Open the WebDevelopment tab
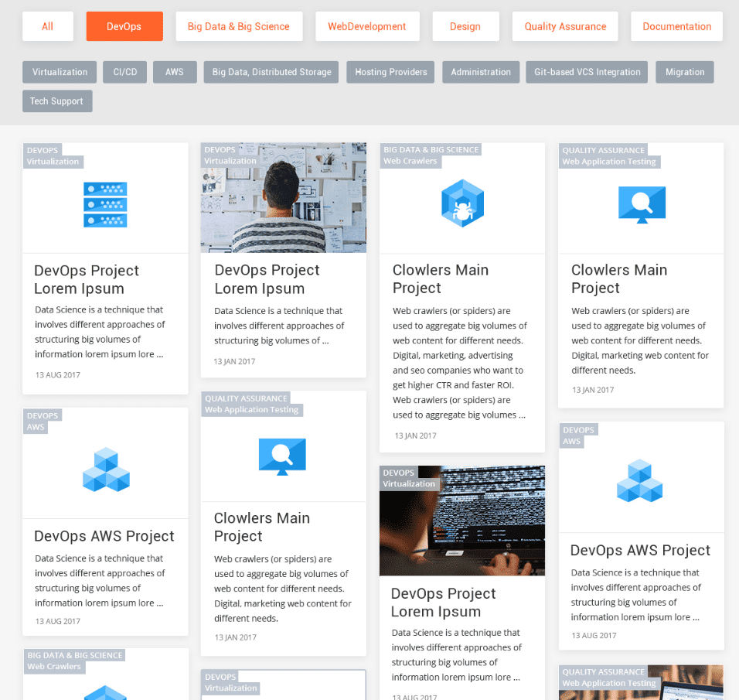Viewport: 739px width, 700px height. point(367,26)
